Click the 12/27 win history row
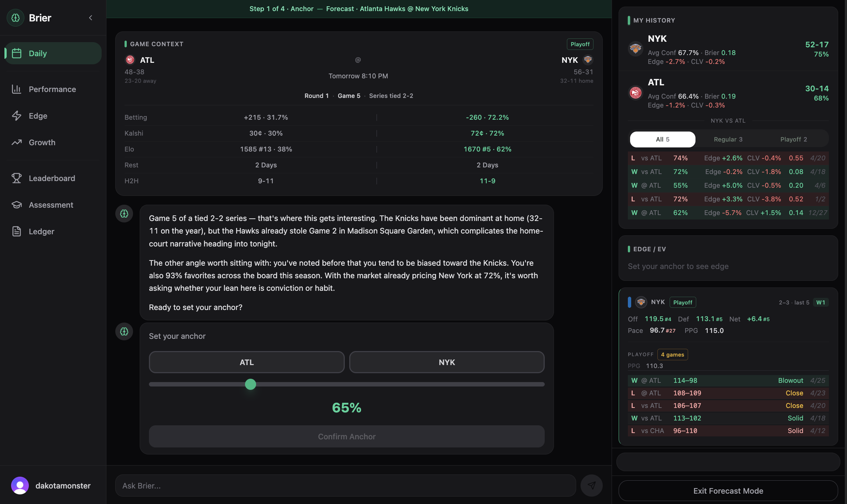Image resolution: width=847 pixels, height=504 pixels. click(x=728, y=213)
